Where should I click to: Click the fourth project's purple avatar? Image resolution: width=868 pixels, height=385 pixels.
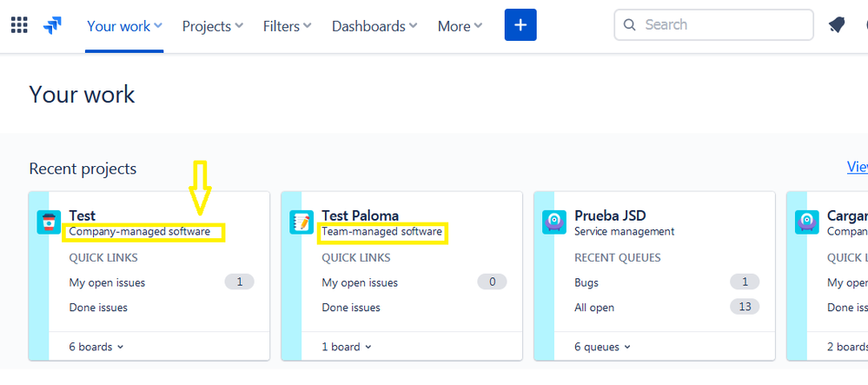807,222
